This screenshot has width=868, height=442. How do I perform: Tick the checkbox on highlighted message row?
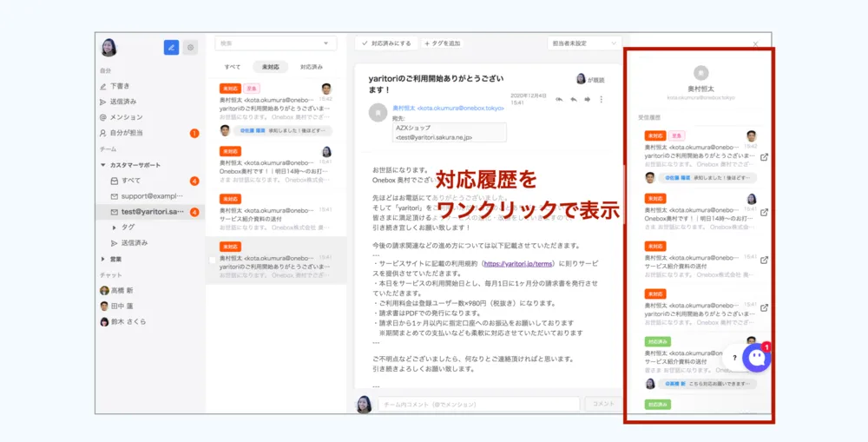pyautogui.click(x=212, y=260)
